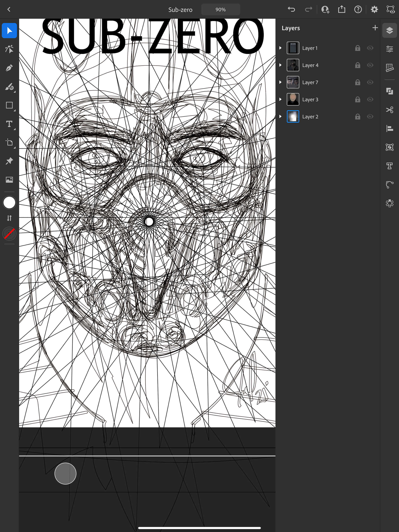Unlock Layer 1 padlock
The image size is (399, 532).
pos(357,48)
